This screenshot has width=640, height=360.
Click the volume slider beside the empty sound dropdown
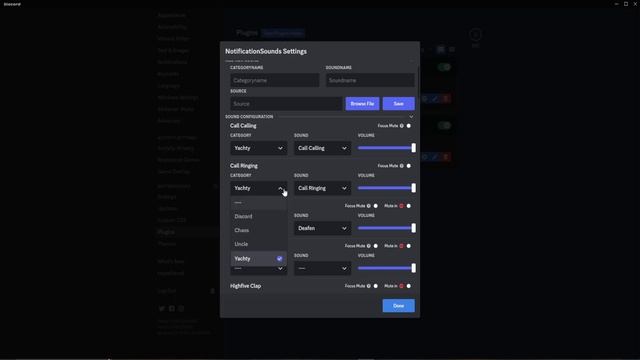pos(387,268)
